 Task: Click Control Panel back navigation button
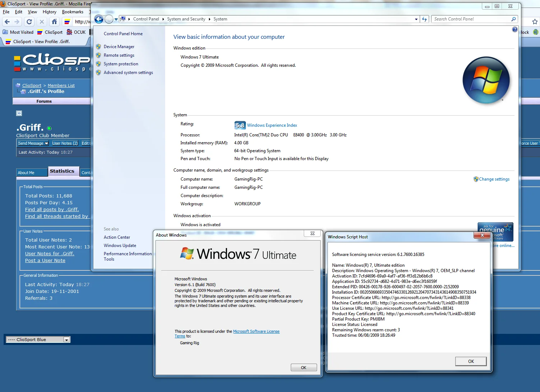(x=99, y=19)
